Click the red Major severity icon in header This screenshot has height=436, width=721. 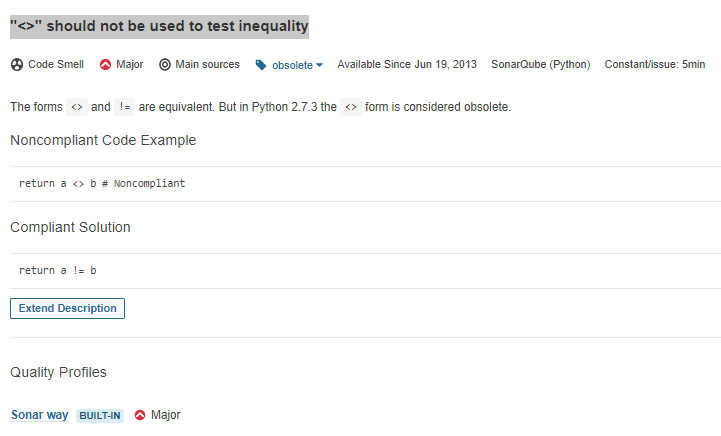(105, 65)
